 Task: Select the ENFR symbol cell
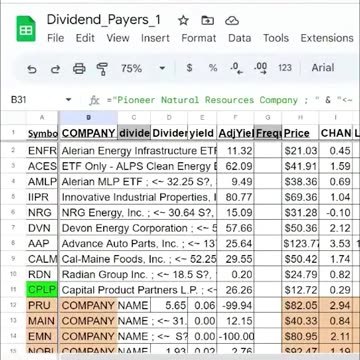(x=42, y=151)
